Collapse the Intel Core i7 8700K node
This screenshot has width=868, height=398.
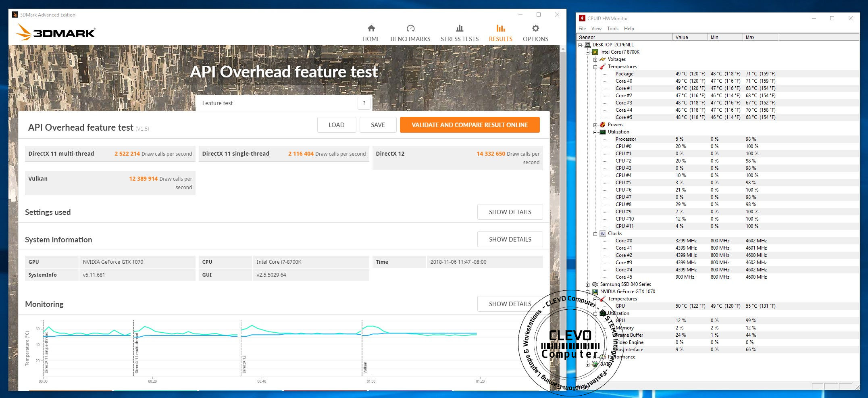[588, 52]
